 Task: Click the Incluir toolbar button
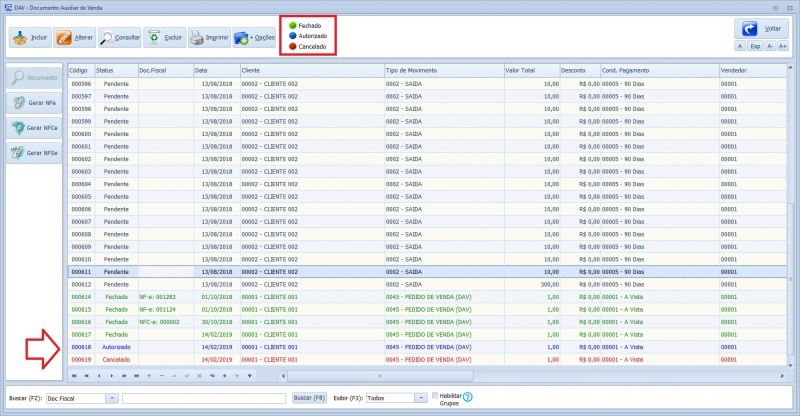coord(30,39)
